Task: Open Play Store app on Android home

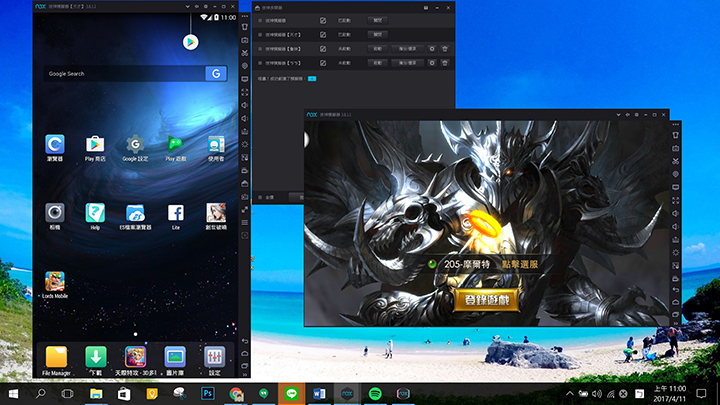Action: click(95, 145)
